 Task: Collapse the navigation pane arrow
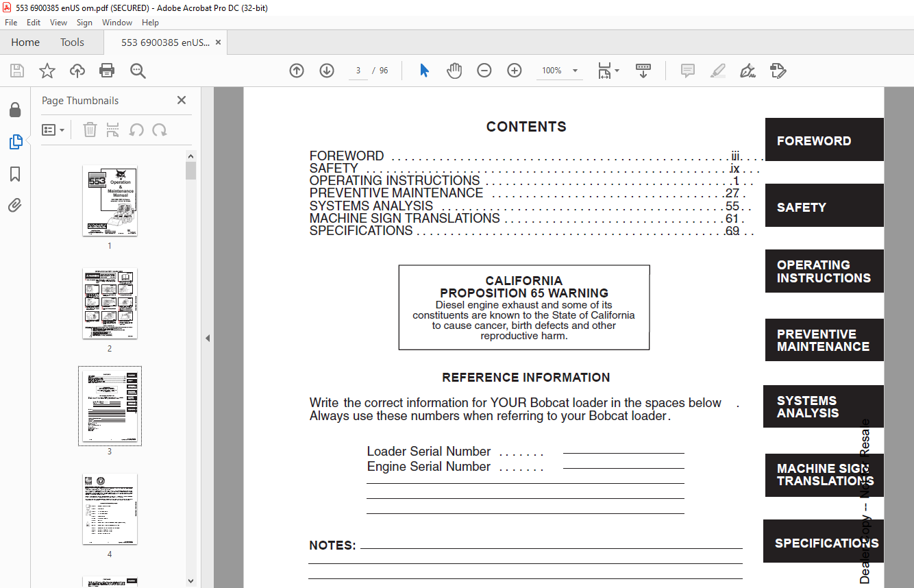208,338
